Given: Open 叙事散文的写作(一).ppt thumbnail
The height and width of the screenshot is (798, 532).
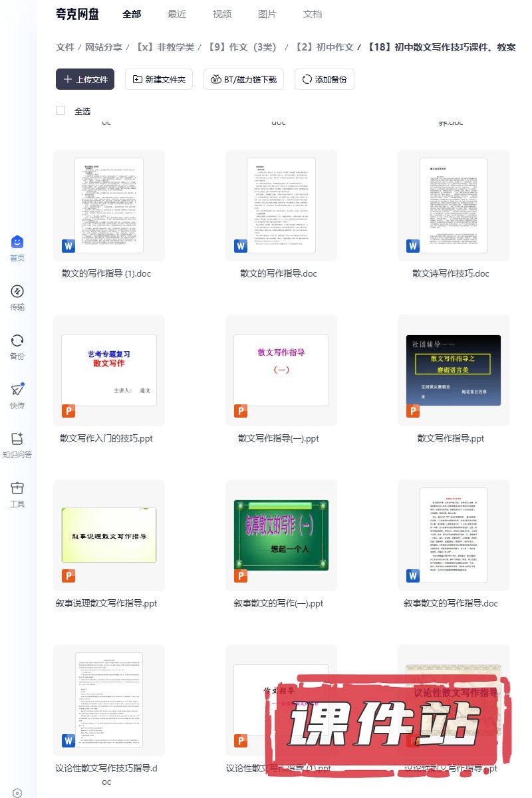Looking at the screenshot, I should 281,535.
